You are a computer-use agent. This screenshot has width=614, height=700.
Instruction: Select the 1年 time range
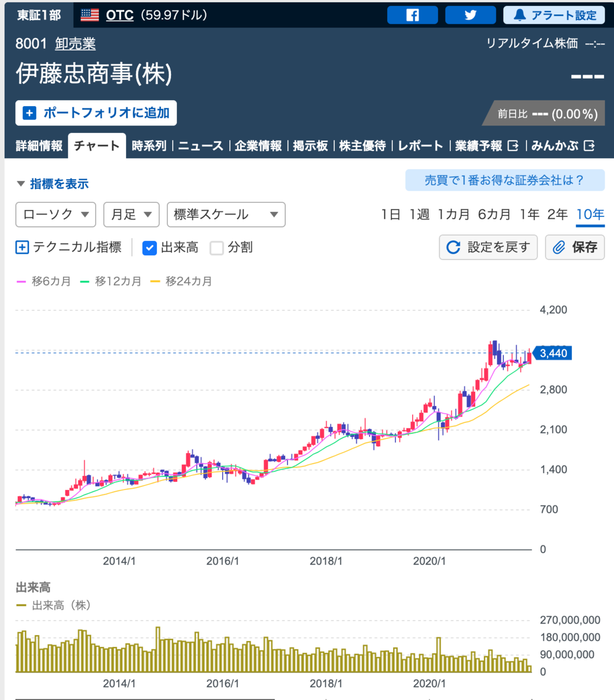tap(529, 214)
